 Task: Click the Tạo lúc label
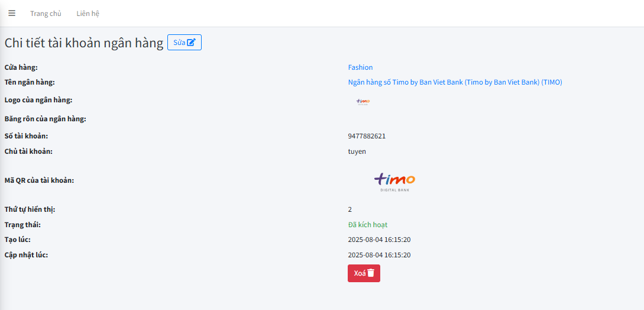click(x=17, y=240)
